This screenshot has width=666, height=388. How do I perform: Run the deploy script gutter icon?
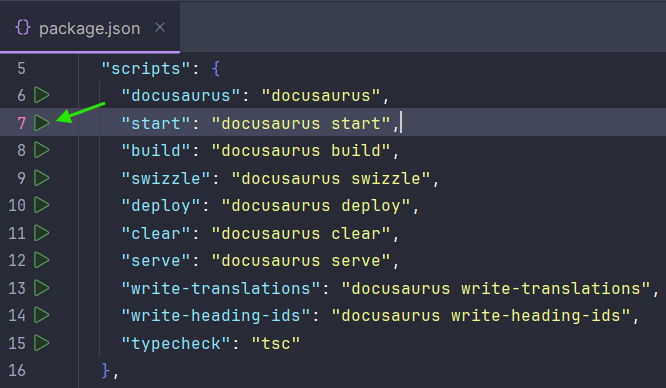click(x=42, y=205)
